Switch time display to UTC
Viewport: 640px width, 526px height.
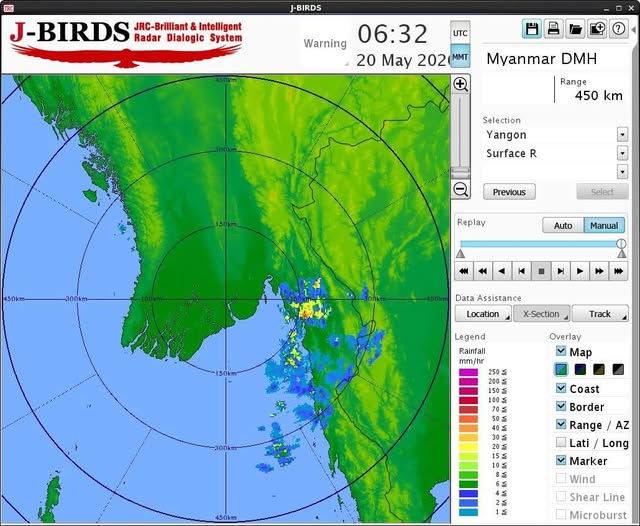(460, 33)
